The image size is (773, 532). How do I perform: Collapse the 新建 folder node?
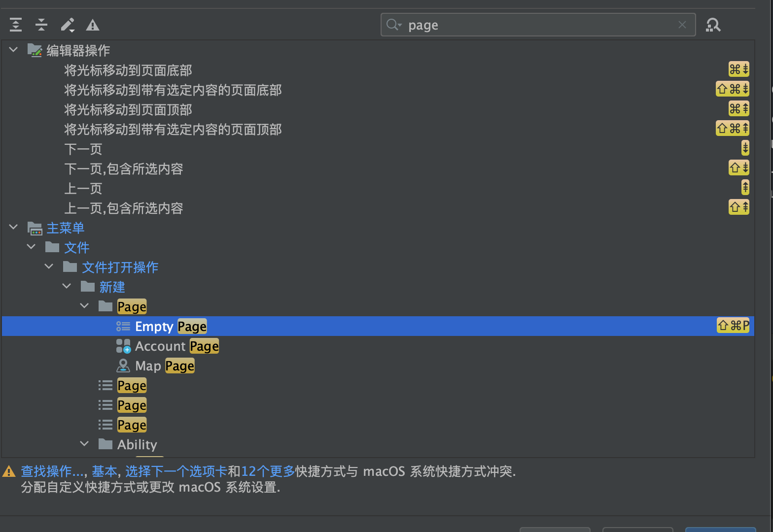(67, 286)
